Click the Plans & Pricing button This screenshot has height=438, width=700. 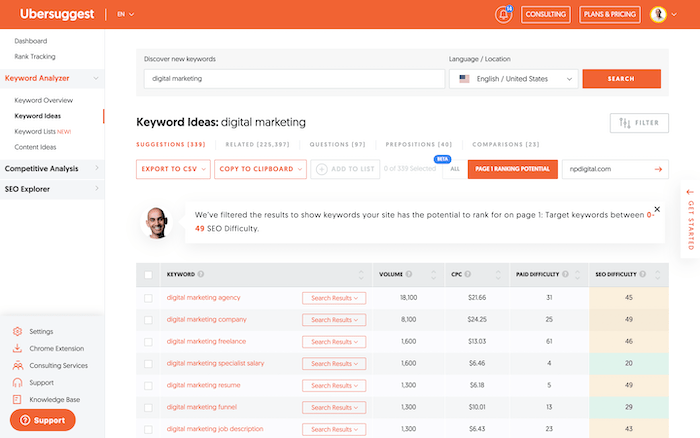point(610,14)
